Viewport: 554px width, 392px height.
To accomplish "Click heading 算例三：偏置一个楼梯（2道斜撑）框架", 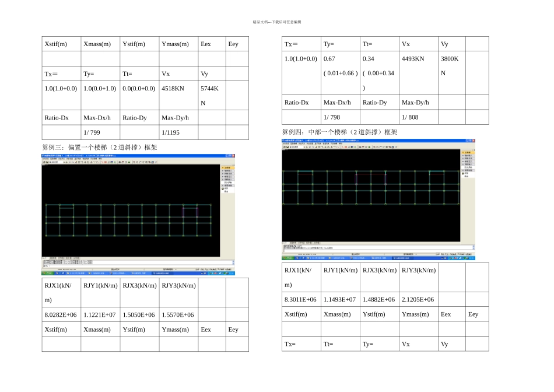I will click(100, 147).
